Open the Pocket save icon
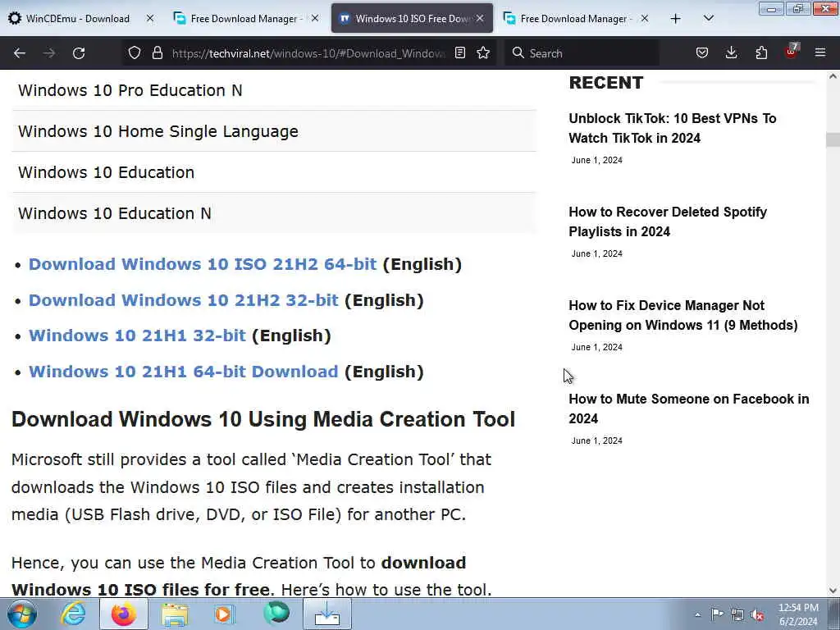Screen dimensions: 840x630 coord(702,53)
